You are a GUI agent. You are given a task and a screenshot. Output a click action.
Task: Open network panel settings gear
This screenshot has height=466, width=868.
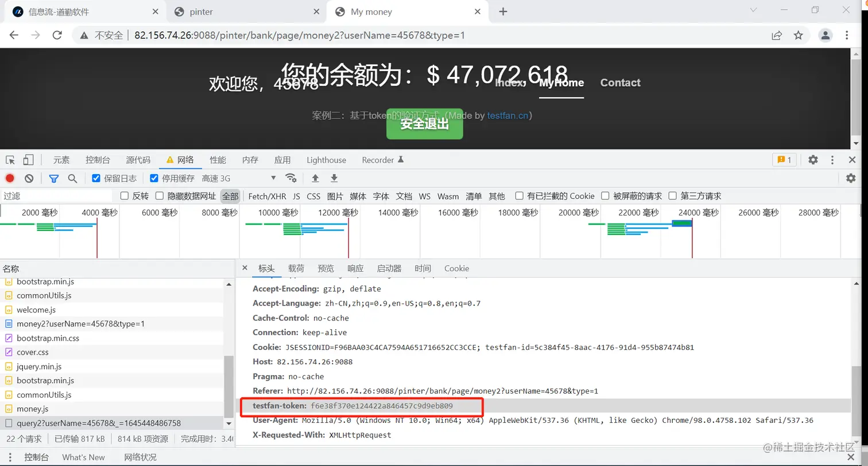pos(851,178)
